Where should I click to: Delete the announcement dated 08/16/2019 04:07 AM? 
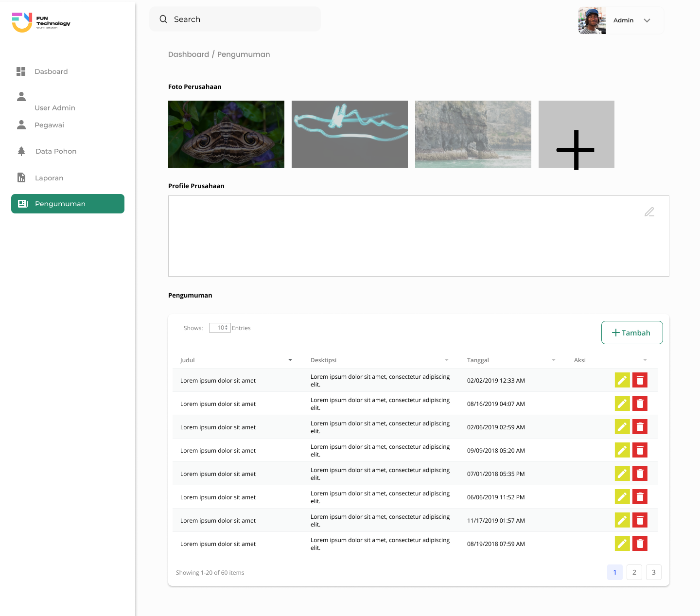tap(640, 404)
